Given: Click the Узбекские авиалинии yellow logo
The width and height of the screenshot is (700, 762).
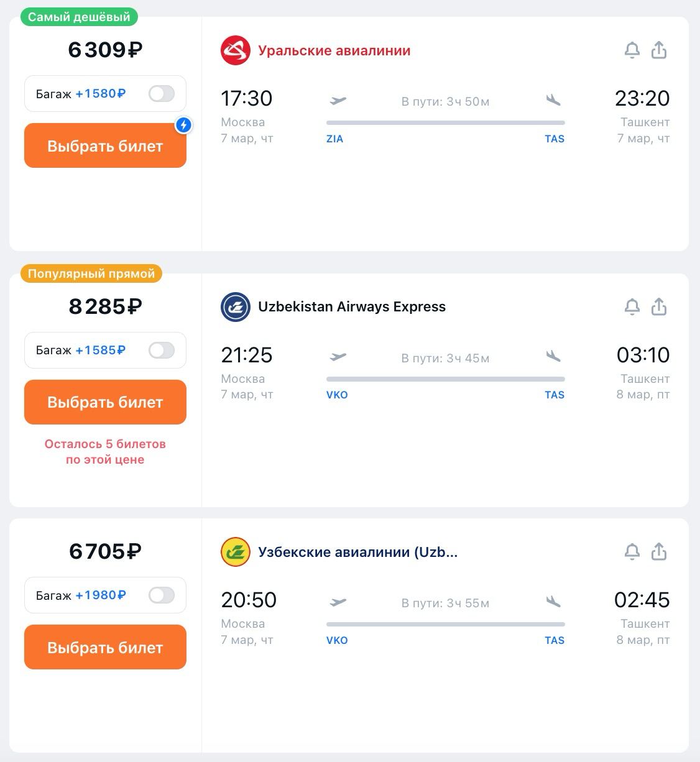Looking at the screenshot, I should click(x=236, y=552).
